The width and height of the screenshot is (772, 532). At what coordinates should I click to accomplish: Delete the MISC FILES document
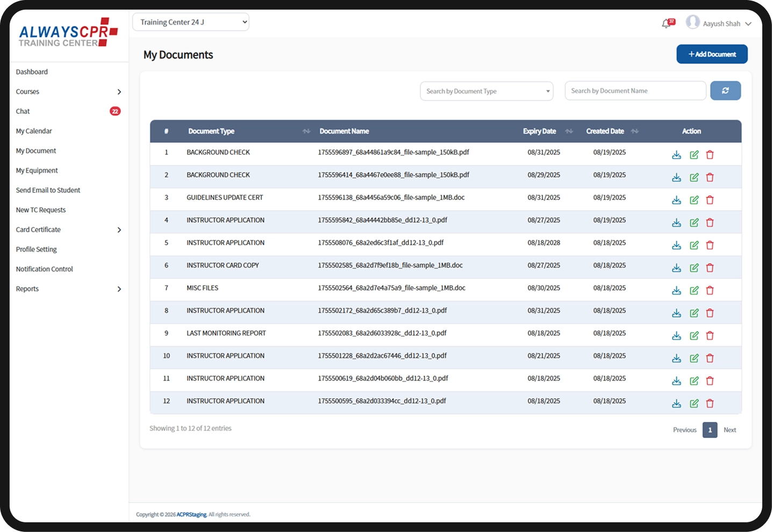pos(710,290)
